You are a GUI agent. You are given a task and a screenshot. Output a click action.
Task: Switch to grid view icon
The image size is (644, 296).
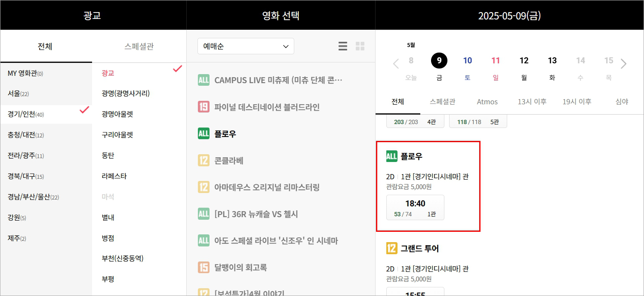(360, 46)
